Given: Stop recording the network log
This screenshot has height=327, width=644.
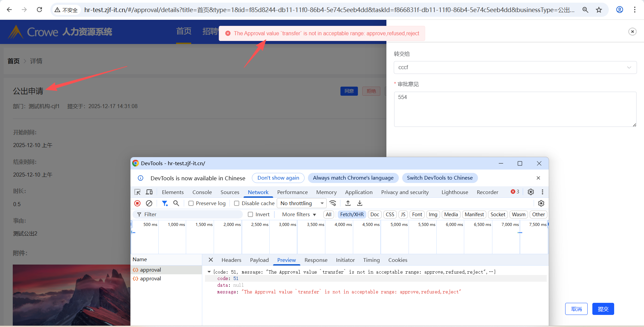Looking at the screenshot, I should [x=138, y=203].
